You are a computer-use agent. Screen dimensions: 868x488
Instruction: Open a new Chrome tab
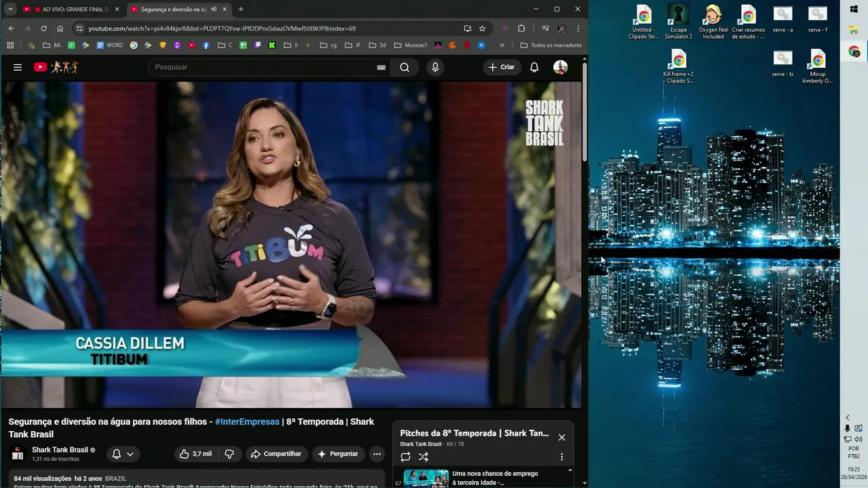coord(241,9)
